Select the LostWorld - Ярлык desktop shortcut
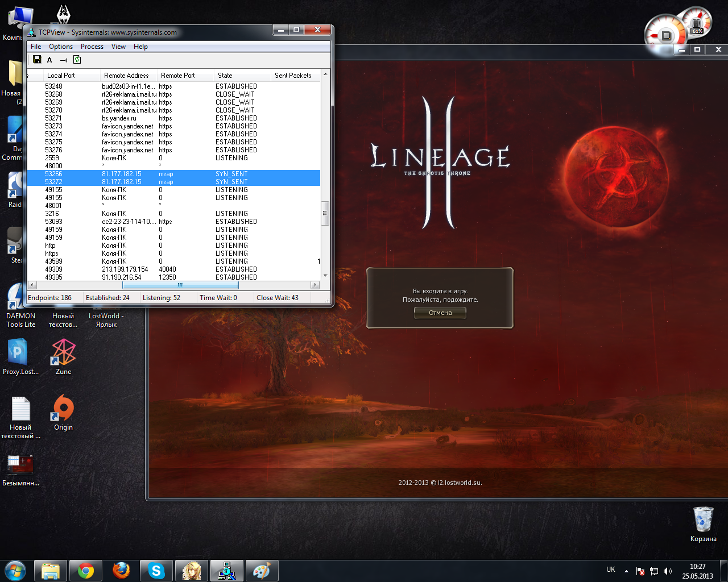Viewport: 728px width, 582px height. click(106, 320)
